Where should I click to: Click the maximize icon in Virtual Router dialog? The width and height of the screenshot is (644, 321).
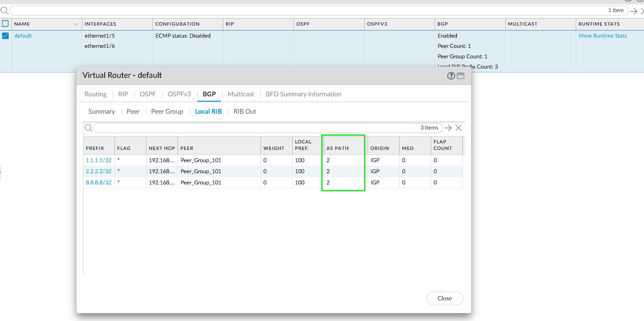tap(461, 76)
